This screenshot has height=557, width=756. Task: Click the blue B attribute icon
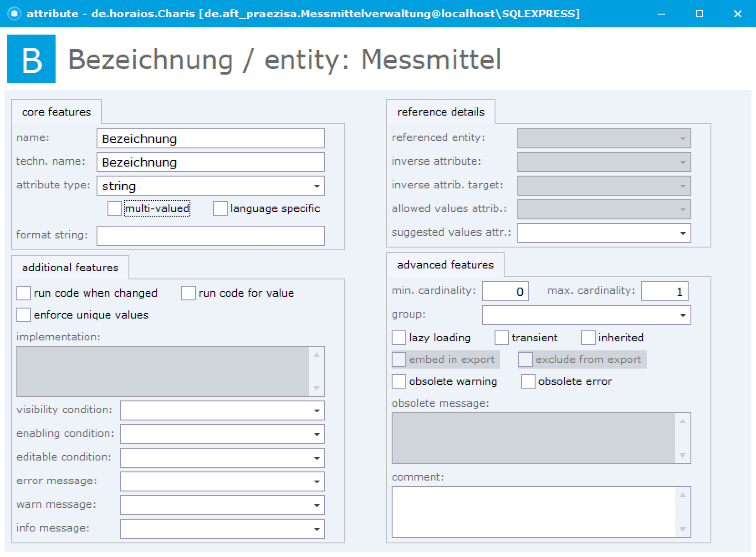31,59
